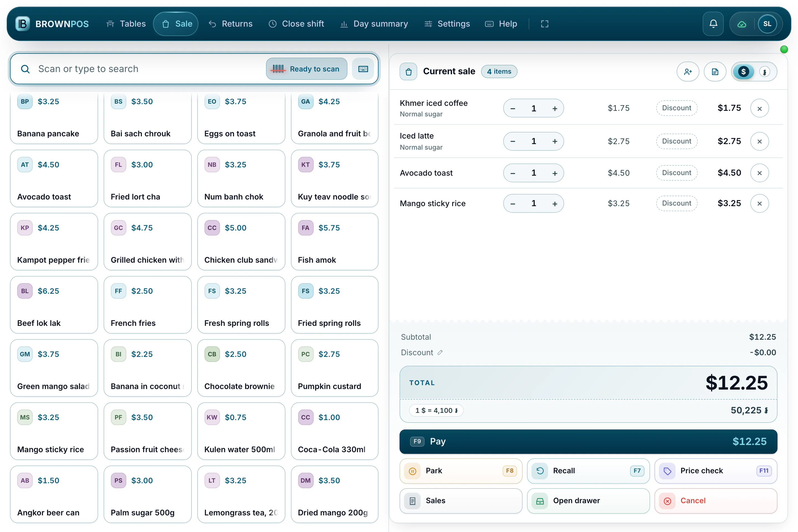
Task: Toggle the Ready to scan barcode mode
Action: 306,69
